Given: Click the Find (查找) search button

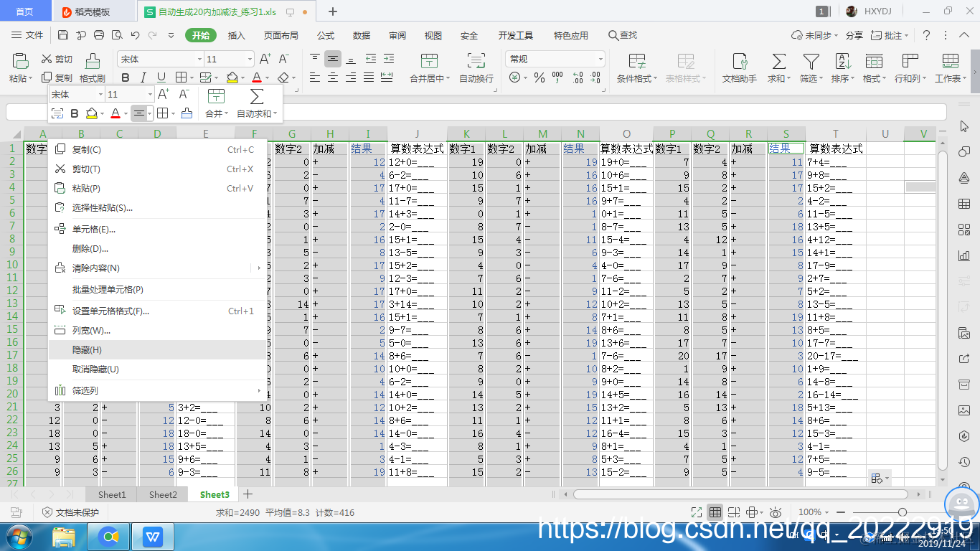Looking at the screenshot, I should [x=623, y=35].
